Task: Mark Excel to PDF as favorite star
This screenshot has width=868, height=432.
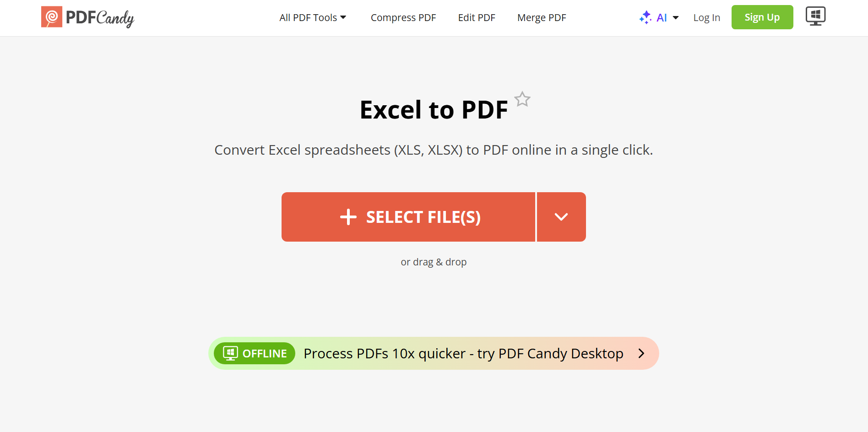Action: (x=522, y=99)
